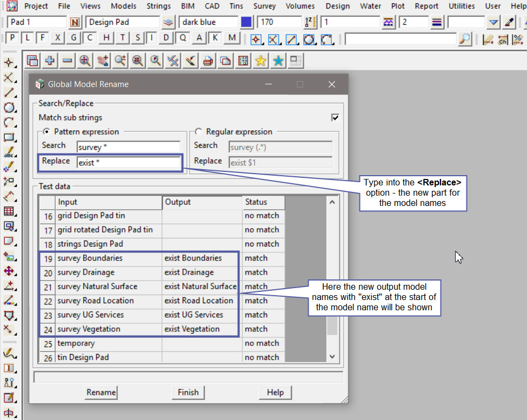527x420 pixels.
Task: Click the yellow star icon
Action: [261, 61]
